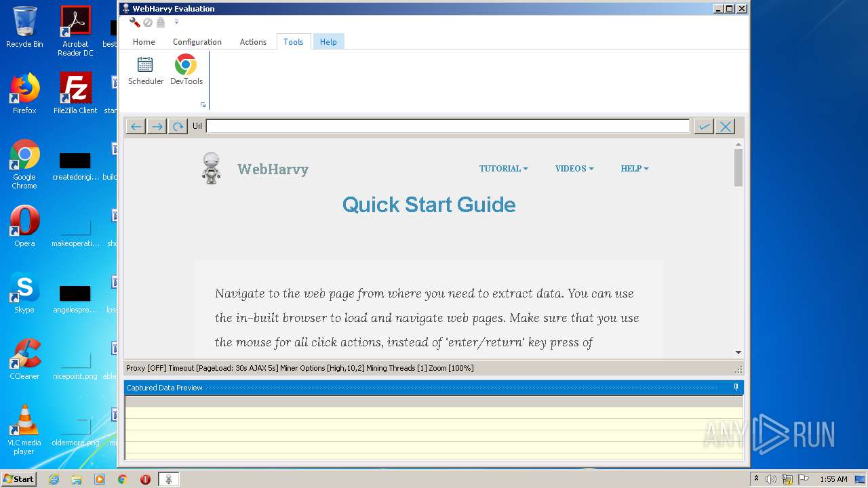
Task: Click the wrench configuration icon in quick toolbar
Action: tap(134, 22)
